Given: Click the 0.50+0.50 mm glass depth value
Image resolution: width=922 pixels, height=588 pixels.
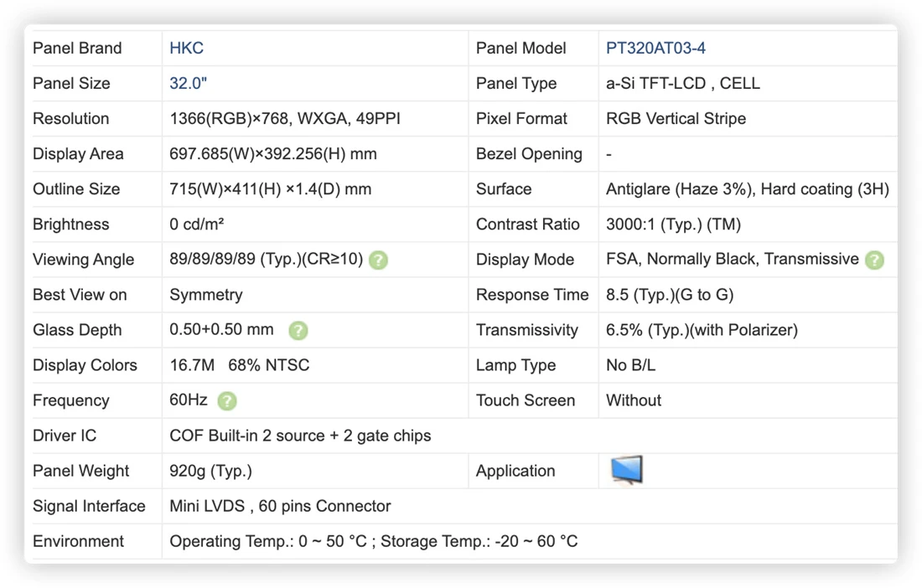Looking at the screenshot, I should coord(221,329).
